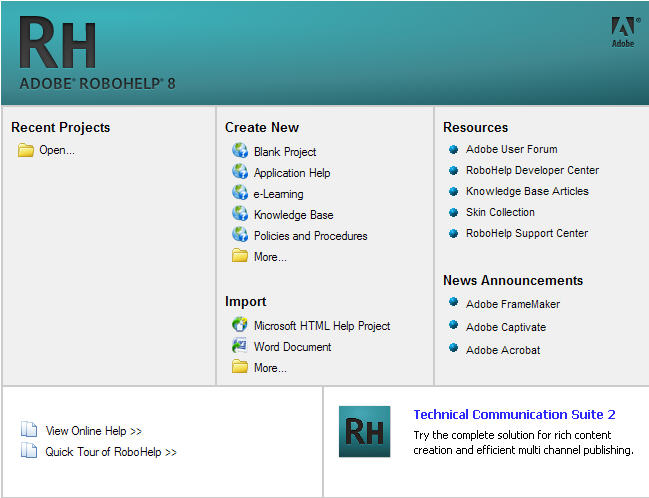
Task: Start a new e-Learning project
Action: pos(278,194)
